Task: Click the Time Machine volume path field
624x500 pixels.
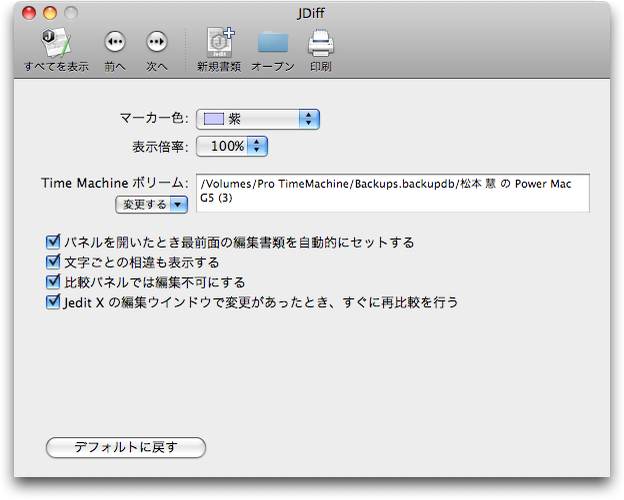Action: pos(393,193)
